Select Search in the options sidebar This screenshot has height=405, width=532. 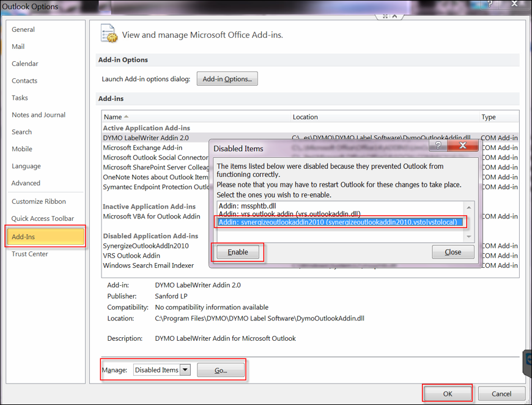coord(22,132)
